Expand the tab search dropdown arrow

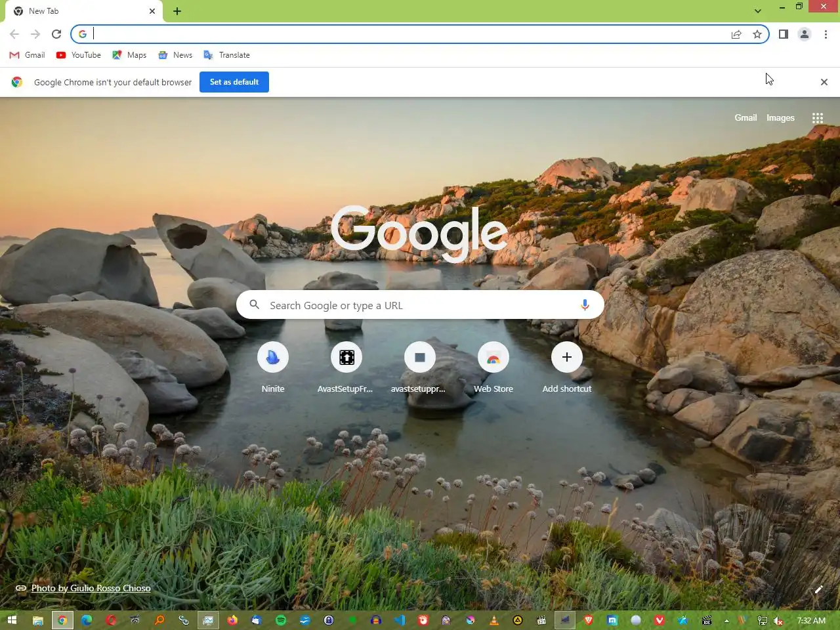tap(758, 11)
